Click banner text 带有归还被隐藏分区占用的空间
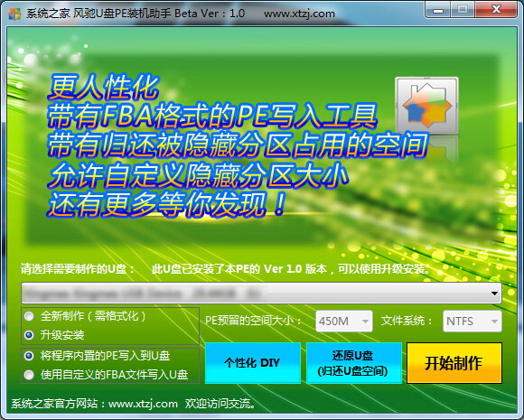Screen dimensions: 524x420 click(238, 145)
